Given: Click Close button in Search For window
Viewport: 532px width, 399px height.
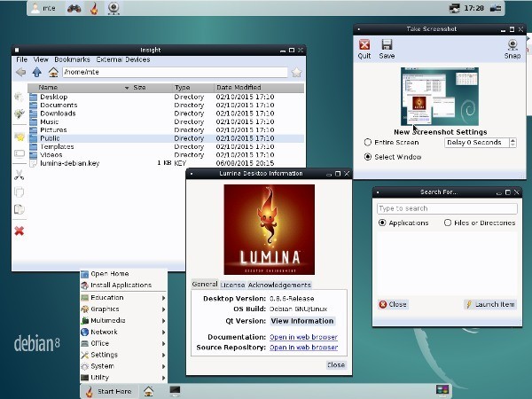Looking at the screenshot, I should [393, 304].
